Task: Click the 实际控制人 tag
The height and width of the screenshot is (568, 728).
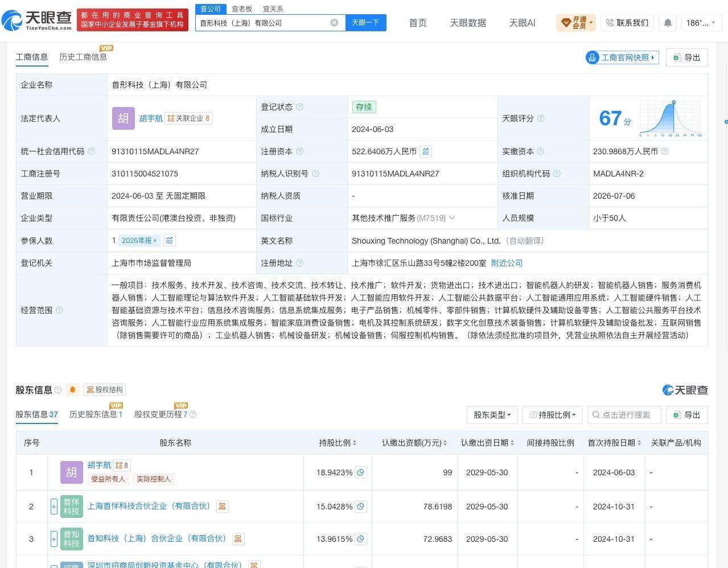Action: coord(154,479)
